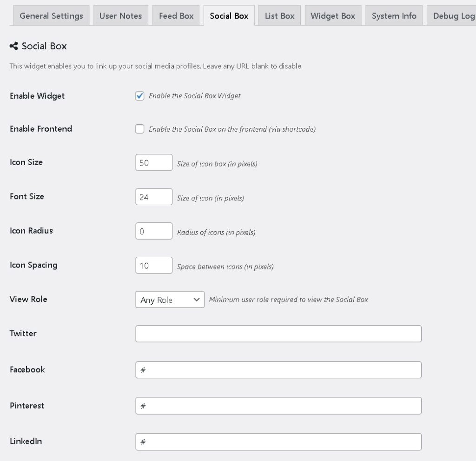The image size is (476, 461).
Task: View the Debug Log tab
Action: [453, 16]
